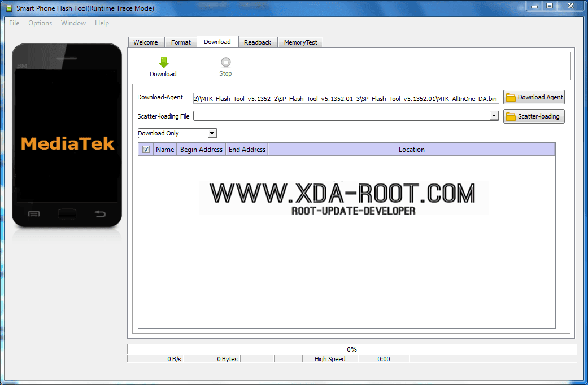Open the Options menu
The image size is (588, 385).
40,23
